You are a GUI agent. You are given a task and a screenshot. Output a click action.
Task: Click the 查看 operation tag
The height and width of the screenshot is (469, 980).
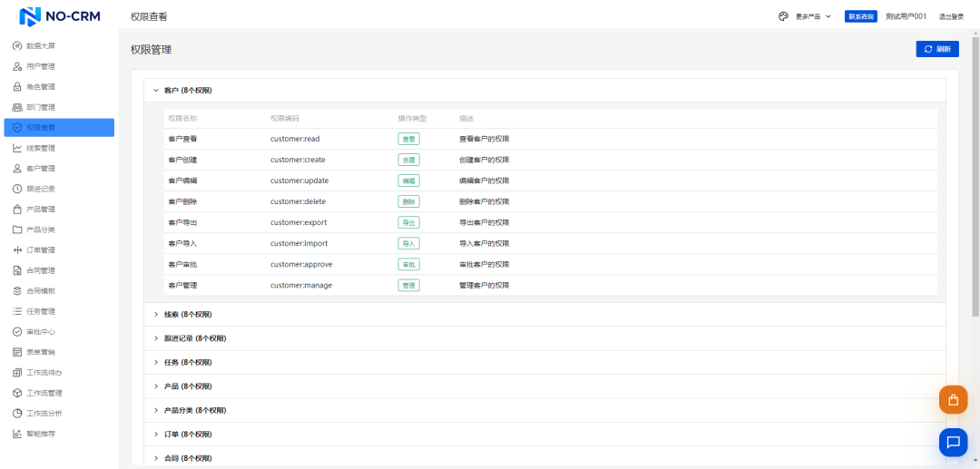pos(408,139)
